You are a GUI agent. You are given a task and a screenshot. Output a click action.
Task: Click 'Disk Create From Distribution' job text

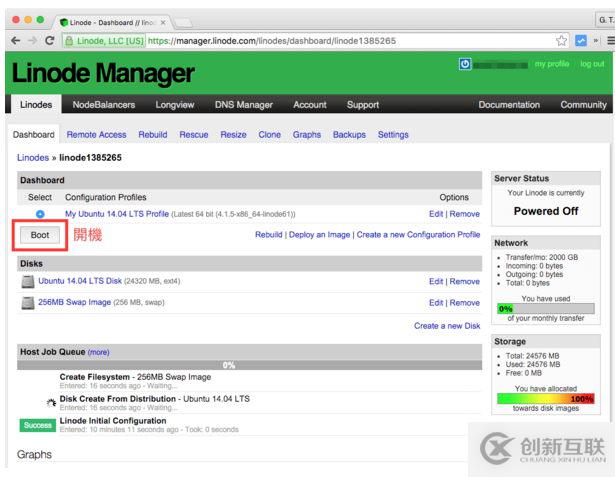[x=117, y=399]
